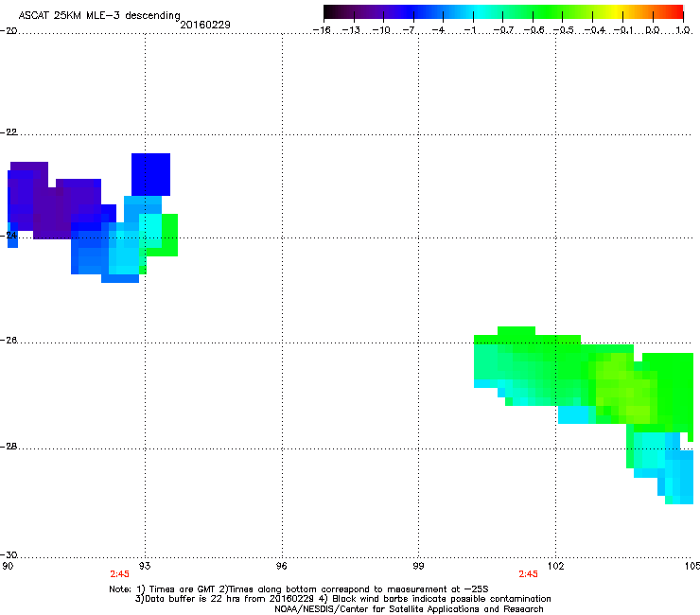The width and height of the screenshot is (700, 615).
Task: Click latitude label '-22' on the left axis
Action: (x=9, y=132)
